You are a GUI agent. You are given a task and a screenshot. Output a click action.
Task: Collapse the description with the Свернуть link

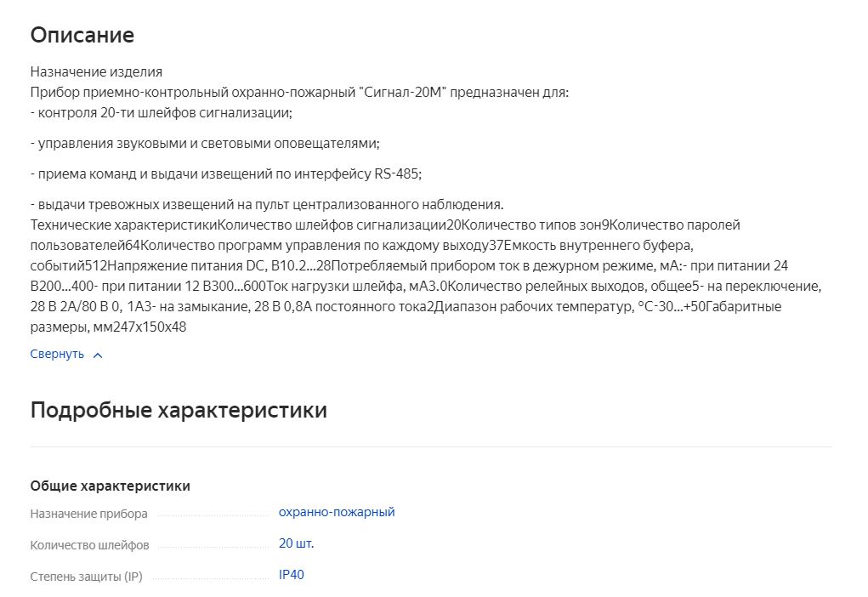point(57,354)
